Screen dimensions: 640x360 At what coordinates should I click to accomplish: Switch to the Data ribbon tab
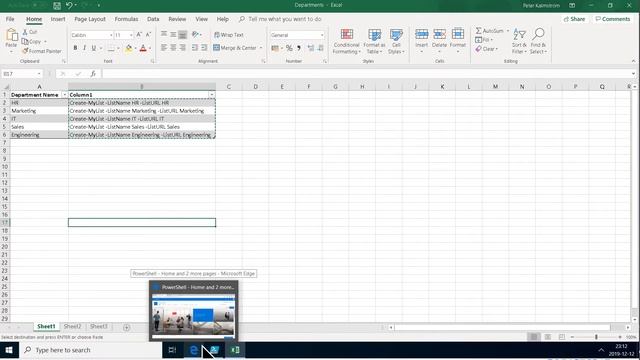click(153, 19)
